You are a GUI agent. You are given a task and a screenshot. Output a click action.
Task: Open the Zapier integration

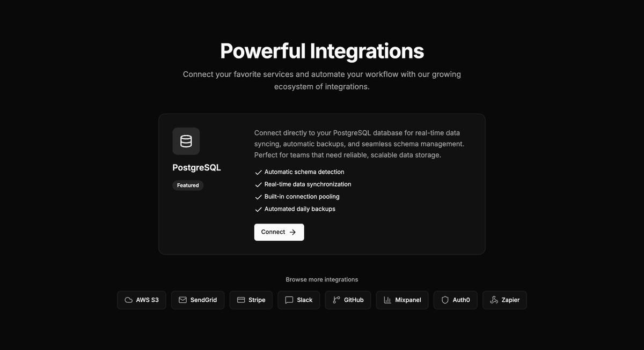pyautogui.click(x=504, y=300)
